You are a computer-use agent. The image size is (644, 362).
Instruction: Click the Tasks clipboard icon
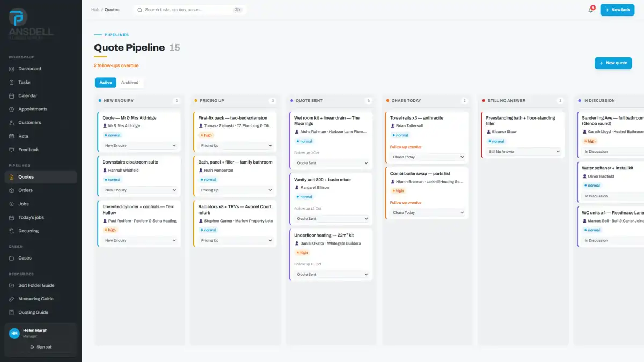[12, 82]
